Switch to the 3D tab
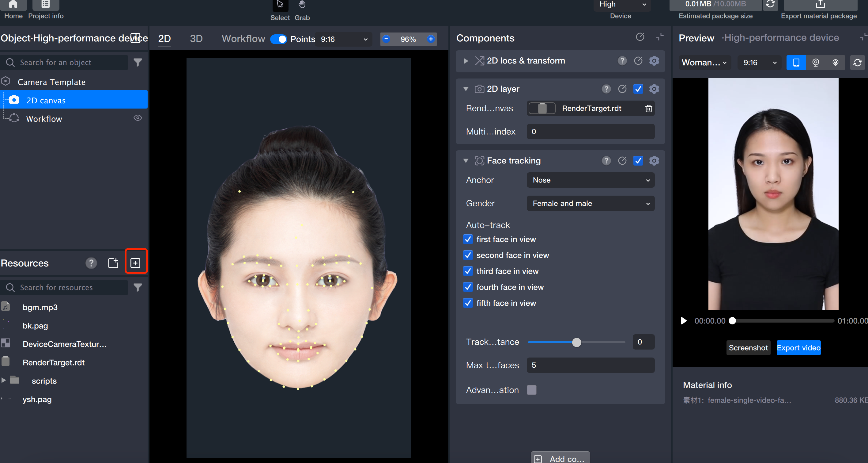This screenshot has height=463, width=868. (x=196, y=39)
